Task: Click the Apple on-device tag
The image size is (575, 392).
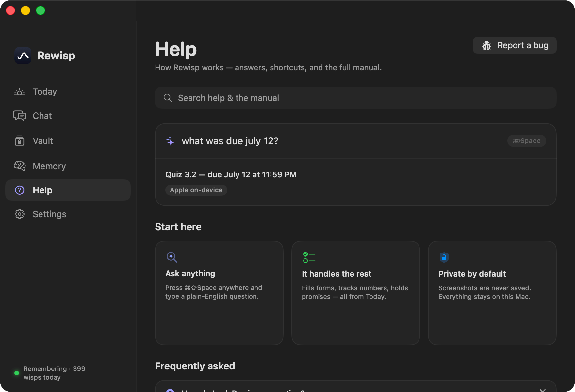Action: pos(196,190)
